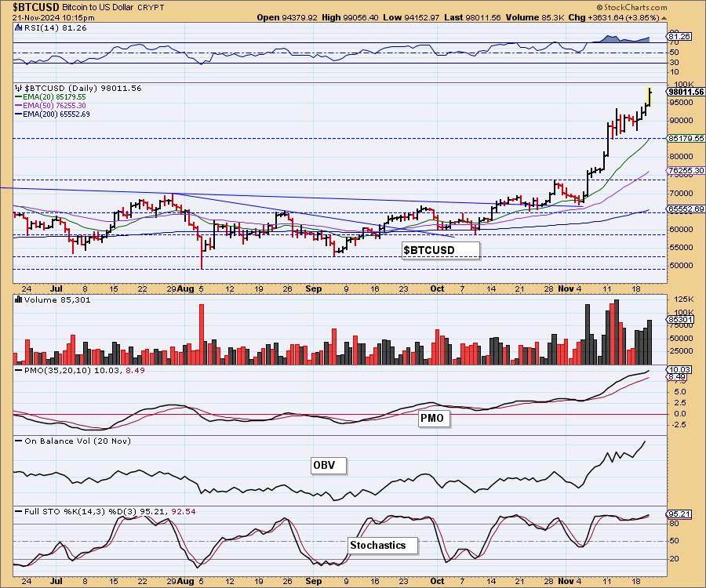Screen dimensions: 706x588
Task: Click the 85301 volume axis tag
Action: [x=679, y=319]
